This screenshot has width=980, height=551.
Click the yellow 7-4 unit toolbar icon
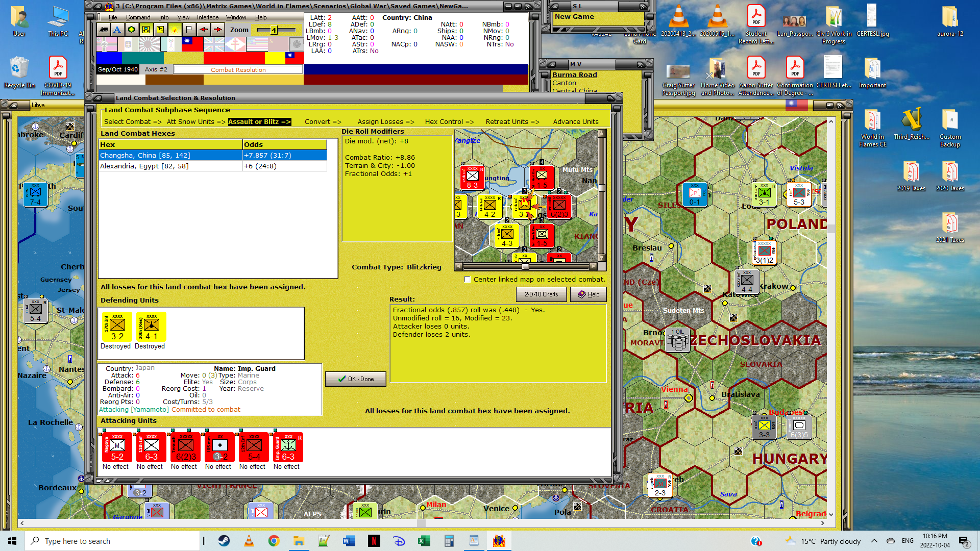(x=160, y=30)
